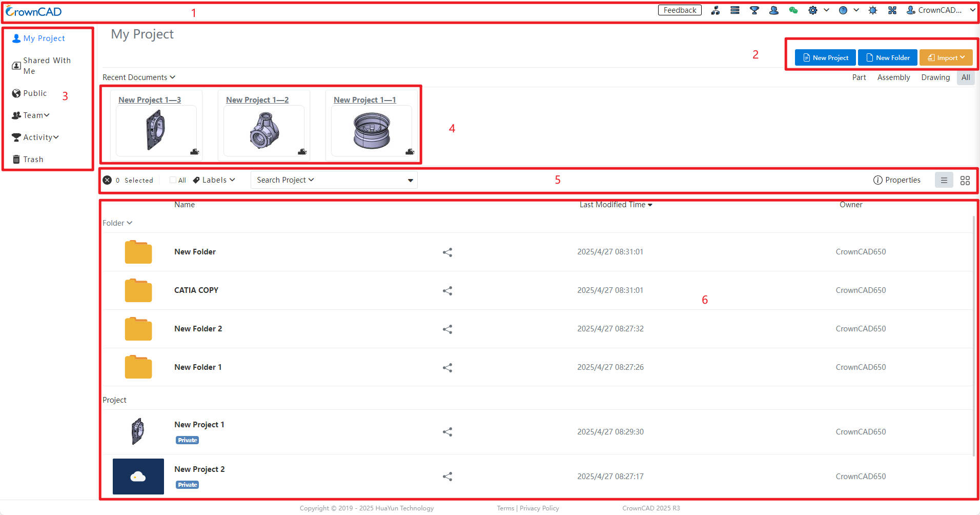Click the help question mark icon

(x=843, y=10)
